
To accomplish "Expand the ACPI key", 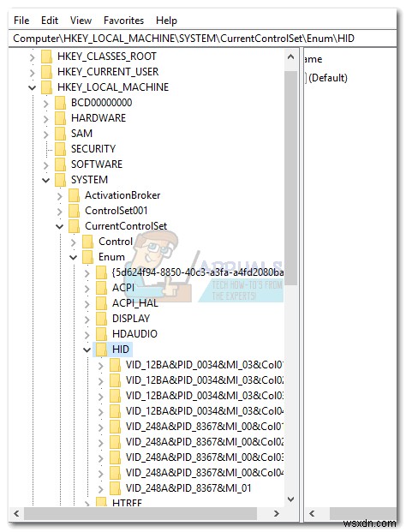I will (87, 289).
